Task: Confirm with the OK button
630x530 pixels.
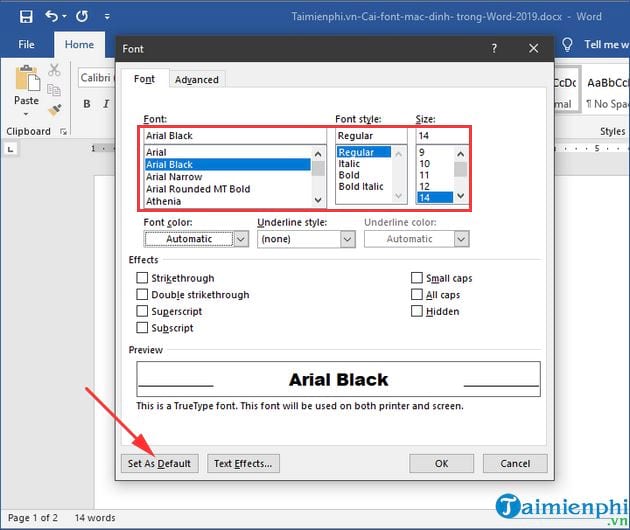Action: click(441, 463)
